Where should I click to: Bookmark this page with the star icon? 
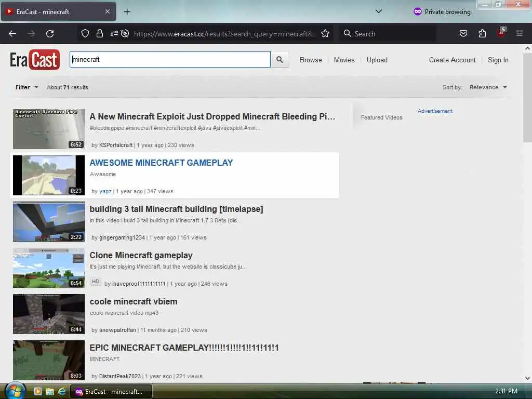tap(325, 34)
